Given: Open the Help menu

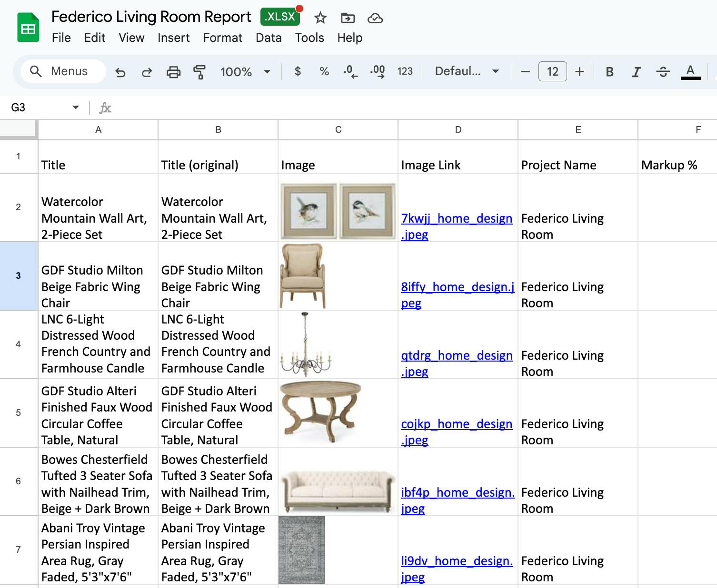Looking at the screenshot, I should tap(350, 38).
